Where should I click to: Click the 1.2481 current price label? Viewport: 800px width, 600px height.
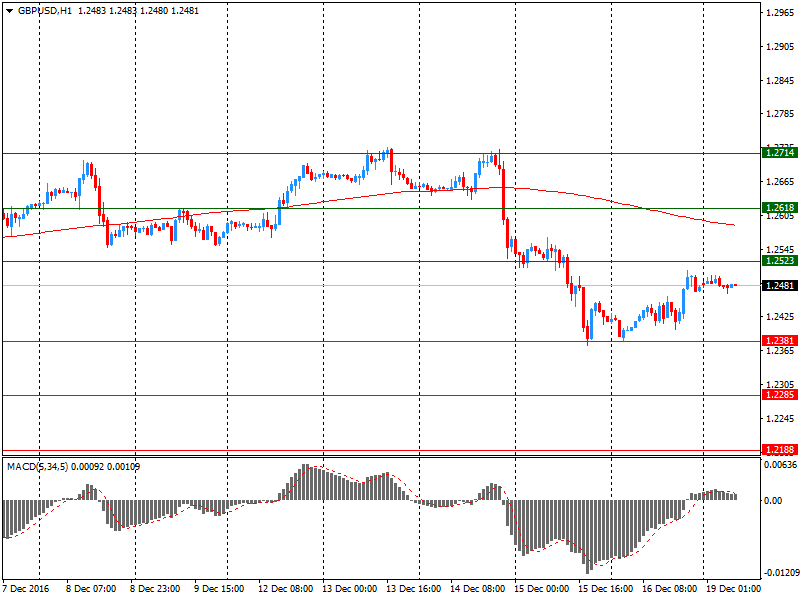click(x=780, y=286)
